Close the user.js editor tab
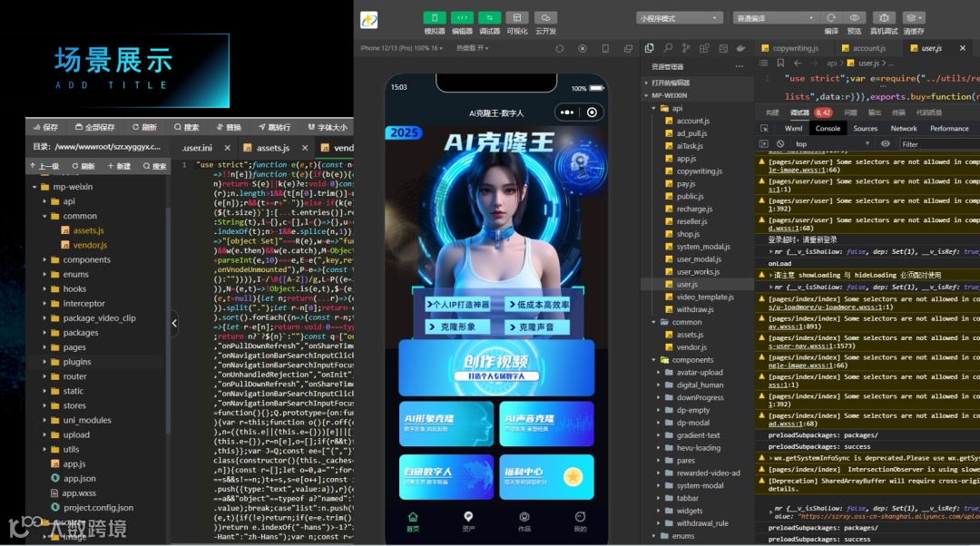Image resolution: width=980 pixels, height=546 pixels. click(963, 48)
